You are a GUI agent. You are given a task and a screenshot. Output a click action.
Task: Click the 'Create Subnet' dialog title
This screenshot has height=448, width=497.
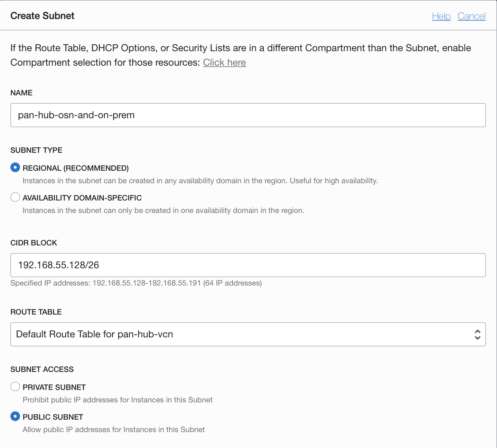(43, 16)
